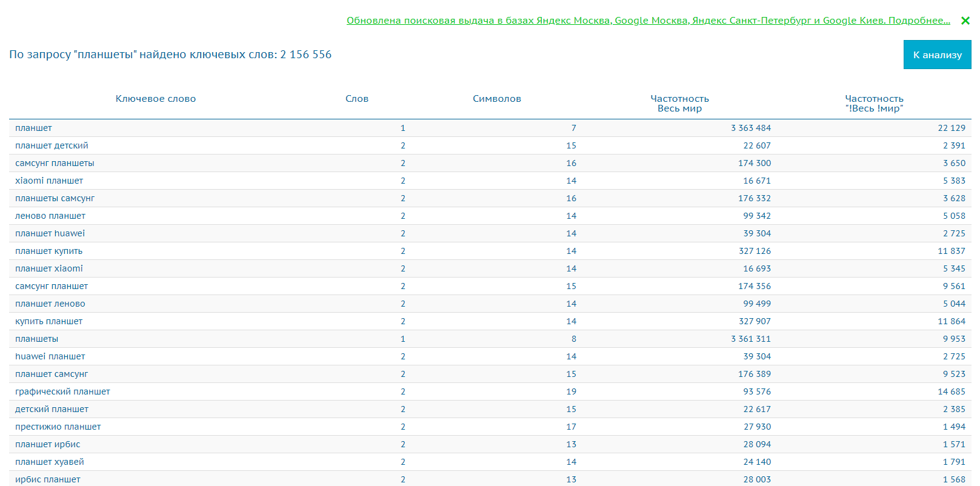Sort by exact-match 'Частотность "!Весь !мир"' header
The height and width of the screenshot is (486, 980).
pyautogui.click(x=874, y=104)
